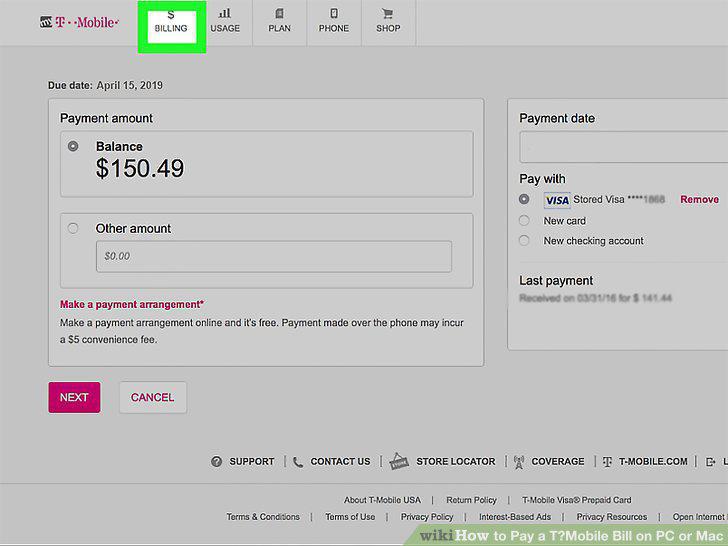Open the Return Policy link
The height and width of the screenshot is (546, 728).
(471, 500)
